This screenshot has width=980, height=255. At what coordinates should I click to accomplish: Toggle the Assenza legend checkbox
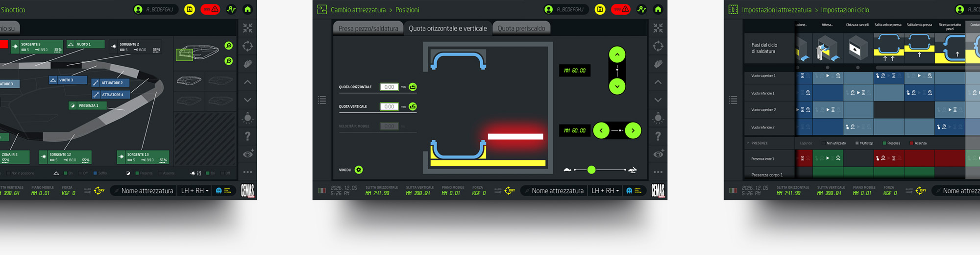[911, 143]
